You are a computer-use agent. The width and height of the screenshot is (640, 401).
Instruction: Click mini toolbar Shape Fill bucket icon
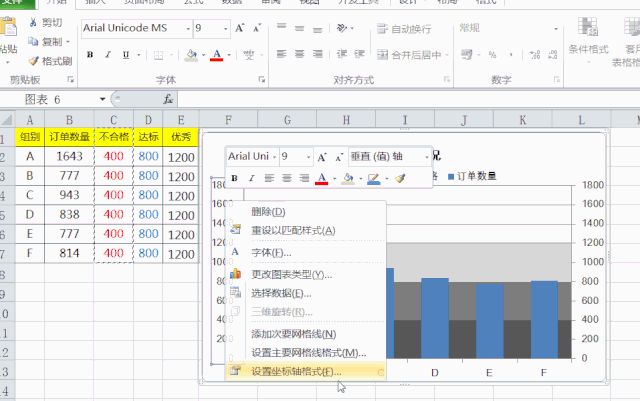click(x=348, y=178)
